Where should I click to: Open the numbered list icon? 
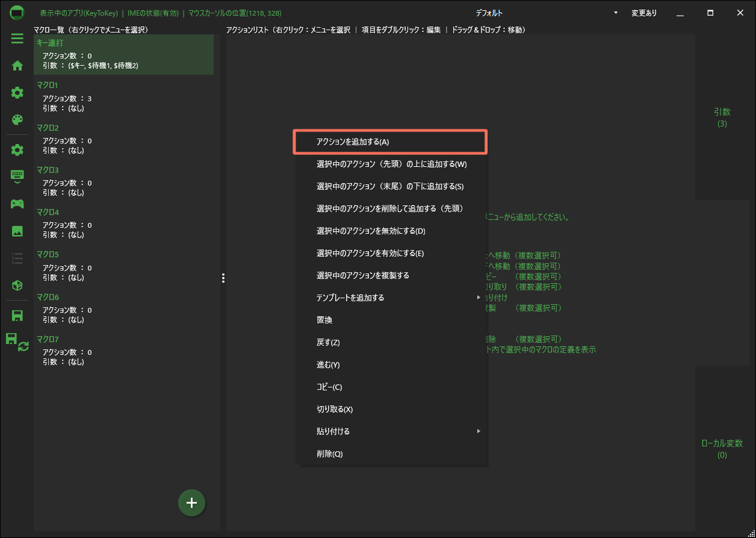(x=17, y=258)
